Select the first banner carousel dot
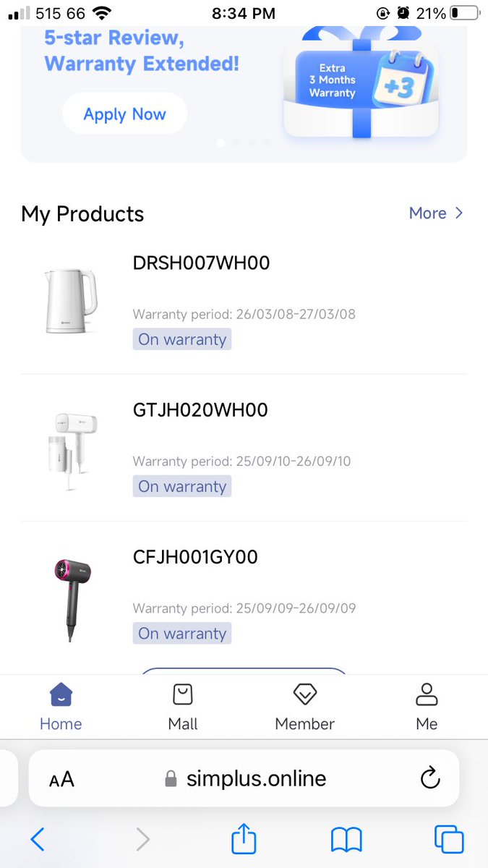 tap(221, 143)
